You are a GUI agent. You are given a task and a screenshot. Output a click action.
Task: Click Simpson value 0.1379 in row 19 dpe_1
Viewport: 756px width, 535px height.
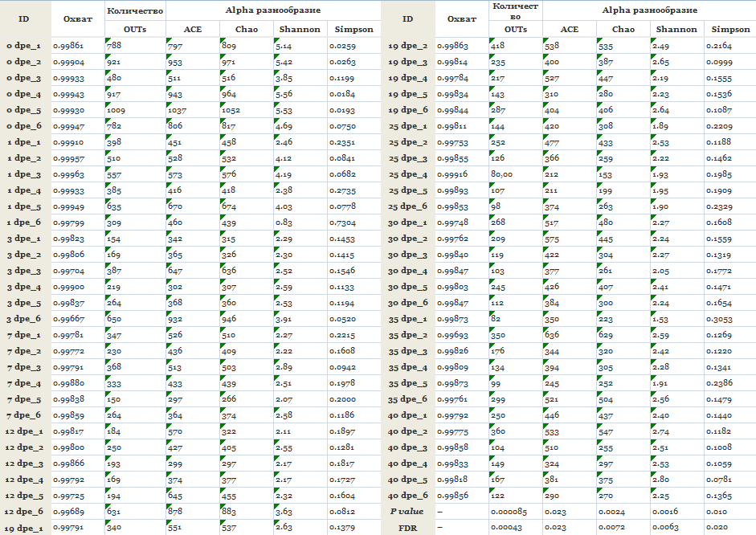[342, 528]
